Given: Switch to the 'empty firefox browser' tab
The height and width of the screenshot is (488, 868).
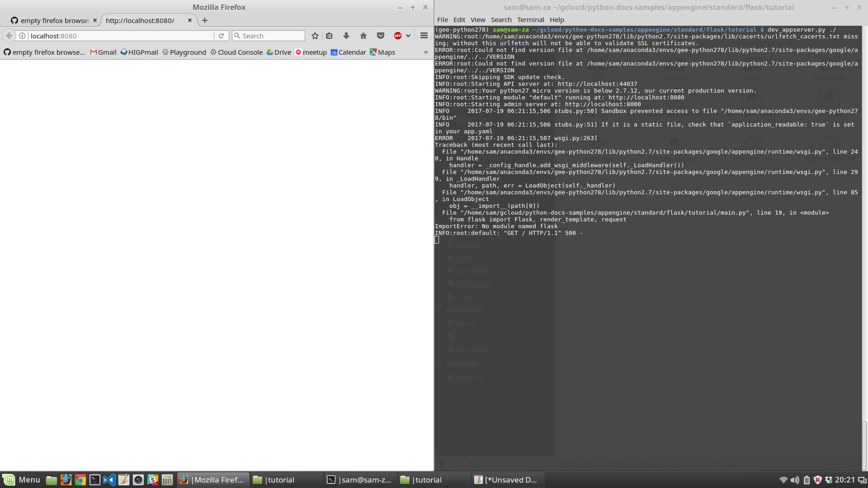Looking at the screenshot, I should point(50,20).
